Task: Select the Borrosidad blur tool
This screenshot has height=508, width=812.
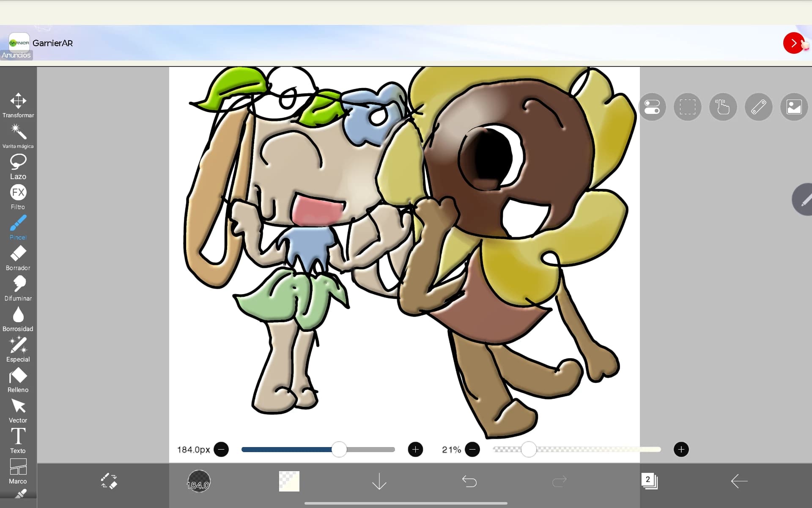Action: tap(18, 319)
